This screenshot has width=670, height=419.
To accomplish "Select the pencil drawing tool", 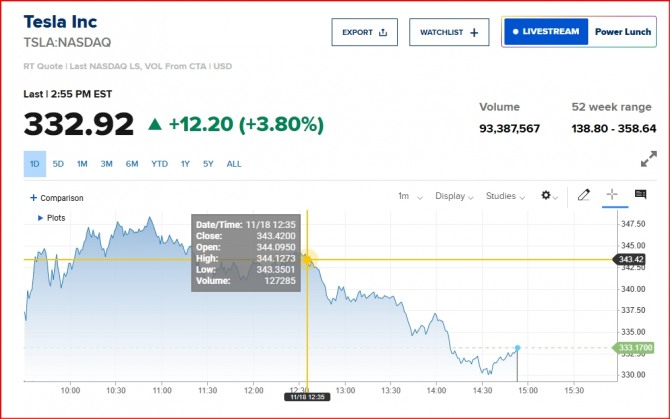I will click(x=585, y=195).
